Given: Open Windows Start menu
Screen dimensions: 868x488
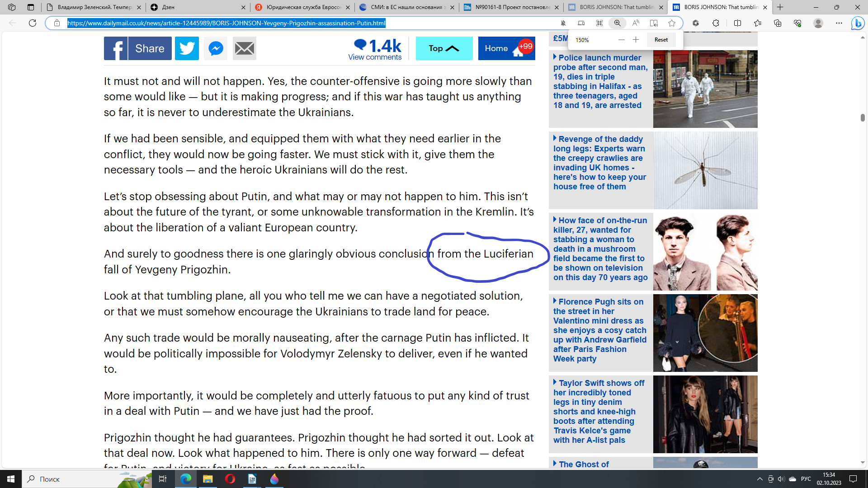Looking at the screenshot, I should [11, 479].
